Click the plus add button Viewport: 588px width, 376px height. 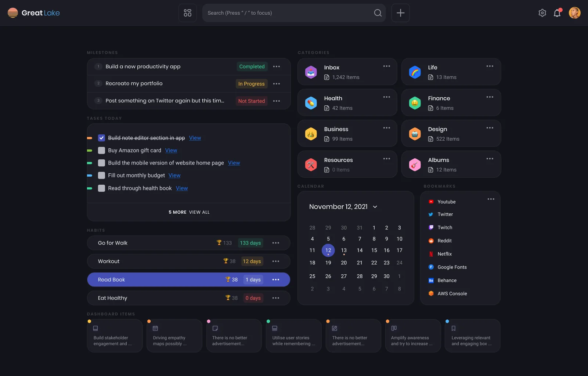(x=401, y=13)
